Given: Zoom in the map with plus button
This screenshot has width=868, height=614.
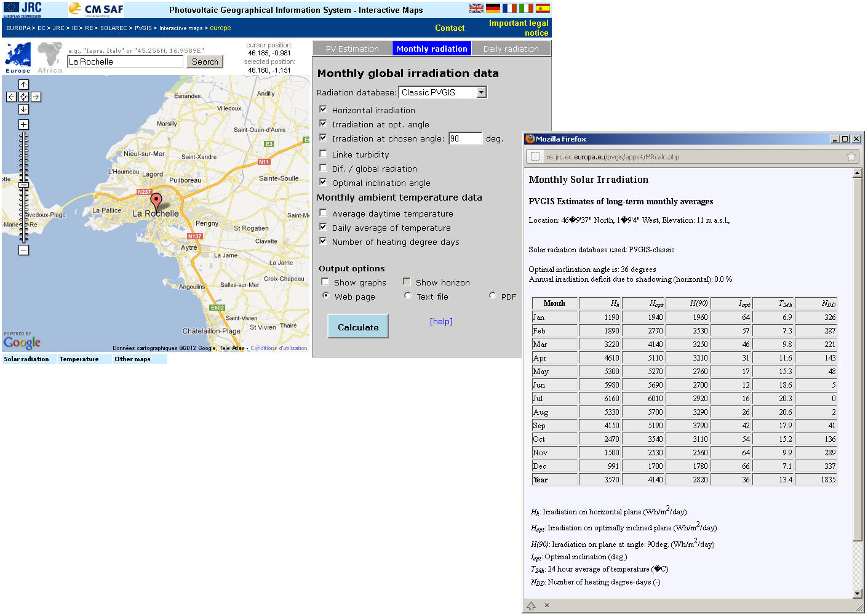Looking at the screenshot, I should (x=23, y=124).
